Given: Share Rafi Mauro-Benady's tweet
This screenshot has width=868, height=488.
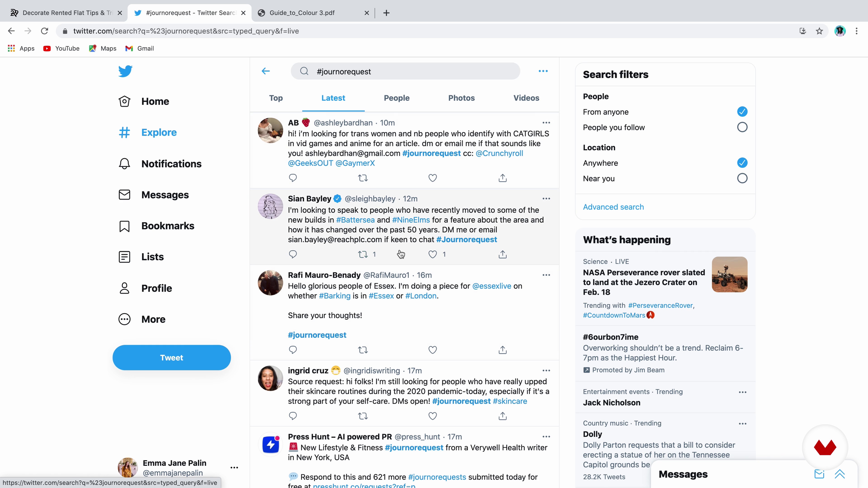Looking at the screenshot, I should tap(502, 350).
